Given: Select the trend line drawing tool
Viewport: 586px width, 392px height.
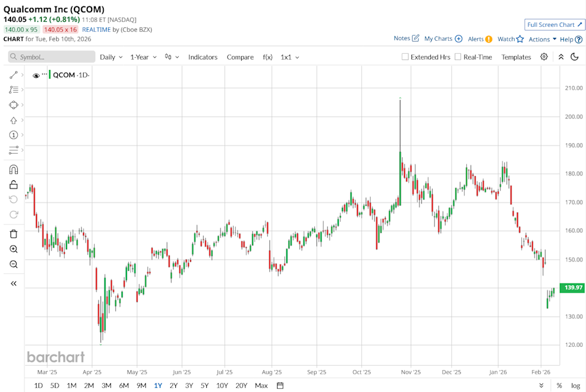Looking at the screenshot, I should (13, 75).
